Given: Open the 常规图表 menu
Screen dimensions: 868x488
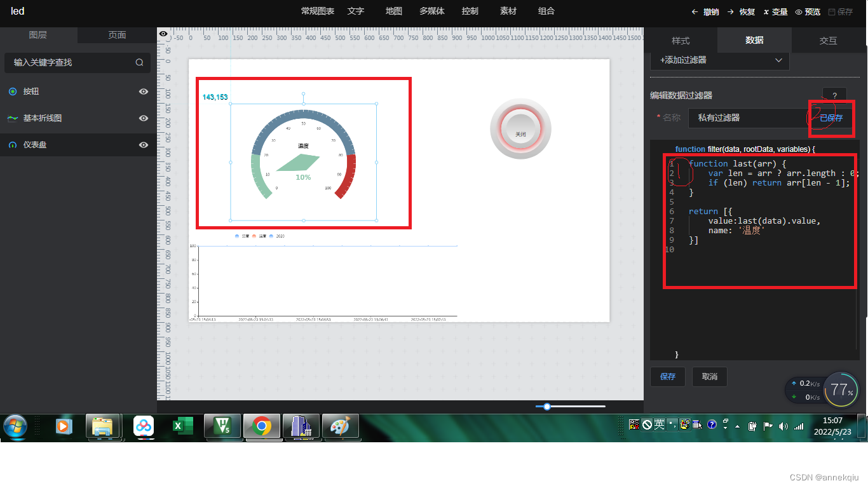Looking at the screenshot, I should click(318, 11).
